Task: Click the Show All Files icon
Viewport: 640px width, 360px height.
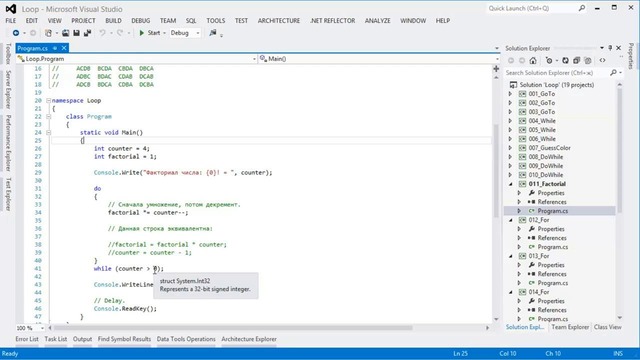Action: (588, 60)
